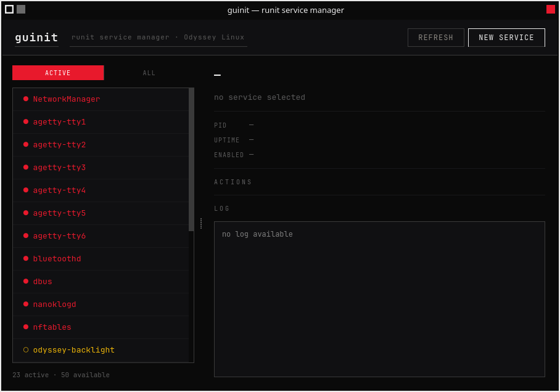
Task: Click the red status dot beside agetty-tty1
Action: pyautogui.click(x=26, y=122)
